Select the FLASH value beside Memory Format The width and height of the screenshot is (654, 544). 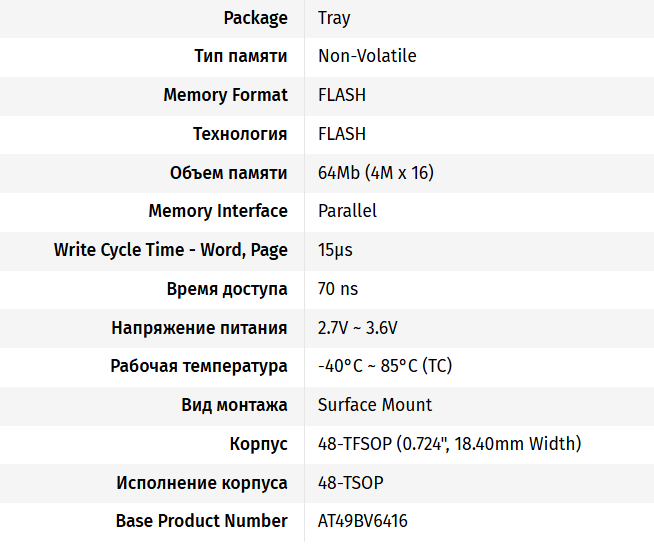click(x=342, y=95)
